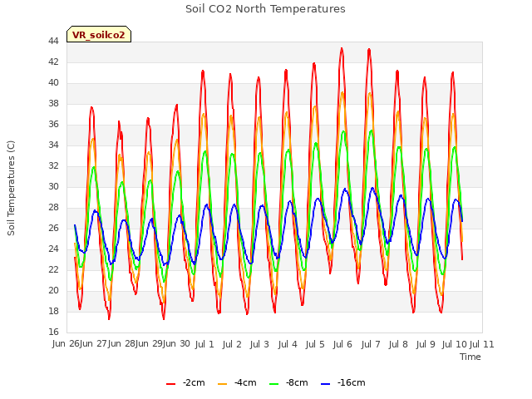The width and height of the screenshot is (532, 399).
Task: Click the 40 y-axis tick value
Action: 53,82
